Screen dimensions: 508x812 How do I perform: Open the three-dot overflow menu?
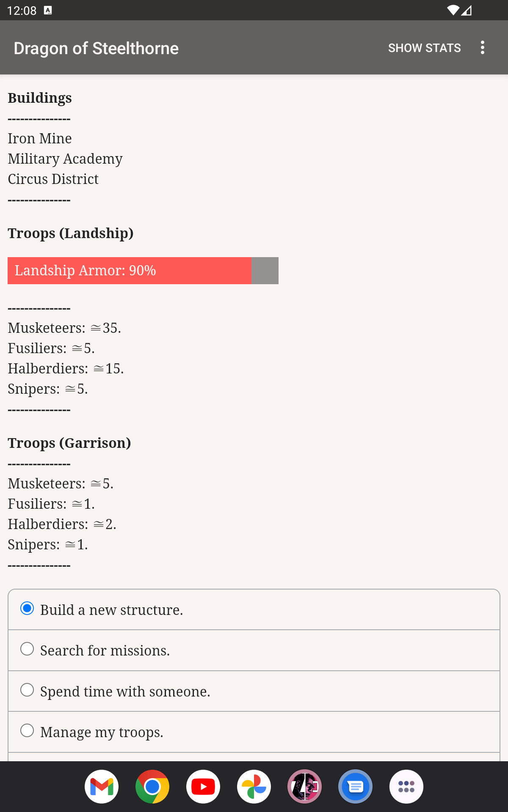[x=483, y=48]
